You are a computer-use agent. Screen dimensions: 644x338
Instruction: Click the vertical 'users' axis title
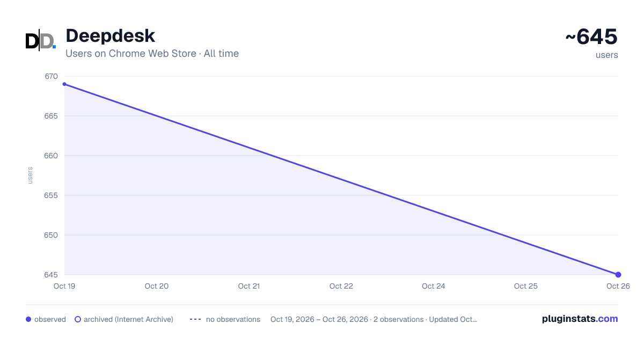coord(30,175)
